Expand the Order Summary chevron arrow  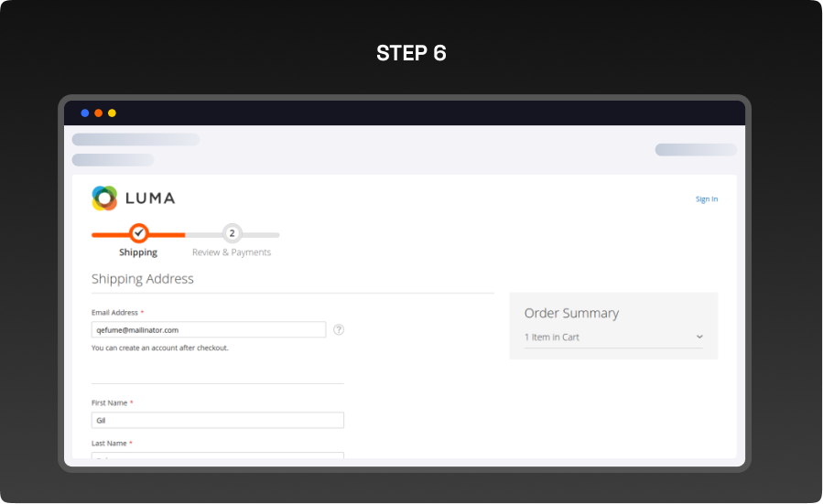[x=699, y=338]
